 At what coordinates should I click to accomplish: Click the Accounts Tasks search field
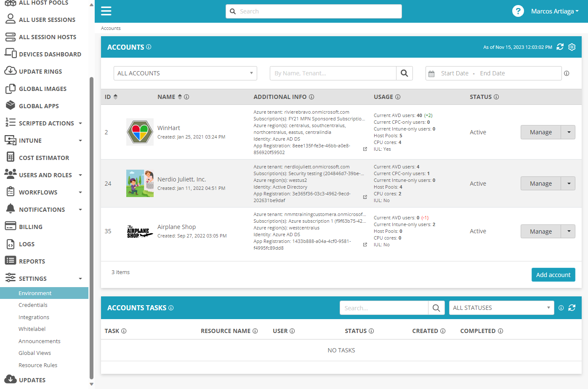(x=384, y=308)
